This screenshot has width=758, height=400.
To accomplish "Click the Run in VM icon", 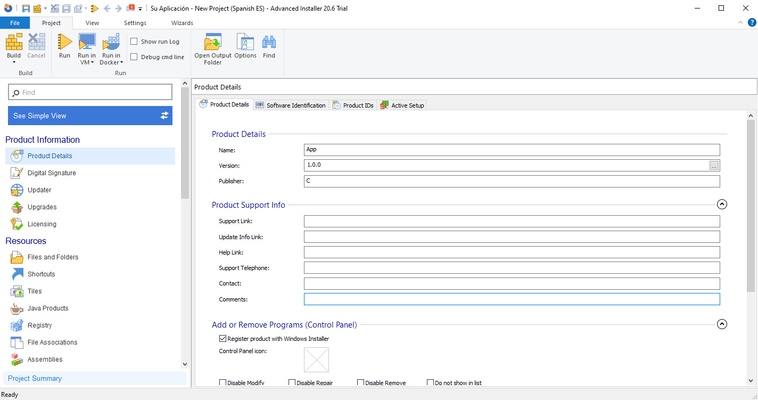I will click(87, 42).
